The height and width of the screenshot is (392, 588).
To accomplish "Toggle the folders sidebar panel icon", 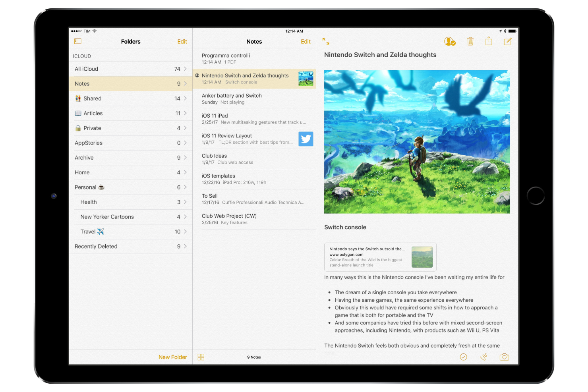I will pyautogui.click(x=78, y=41).
